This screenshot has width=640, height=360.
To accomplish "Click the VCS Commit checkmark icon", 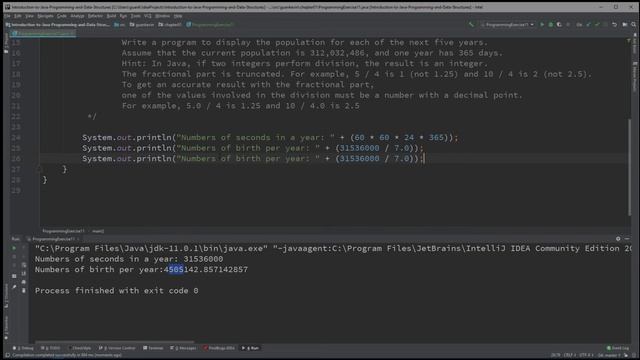I will coord(598,24).
